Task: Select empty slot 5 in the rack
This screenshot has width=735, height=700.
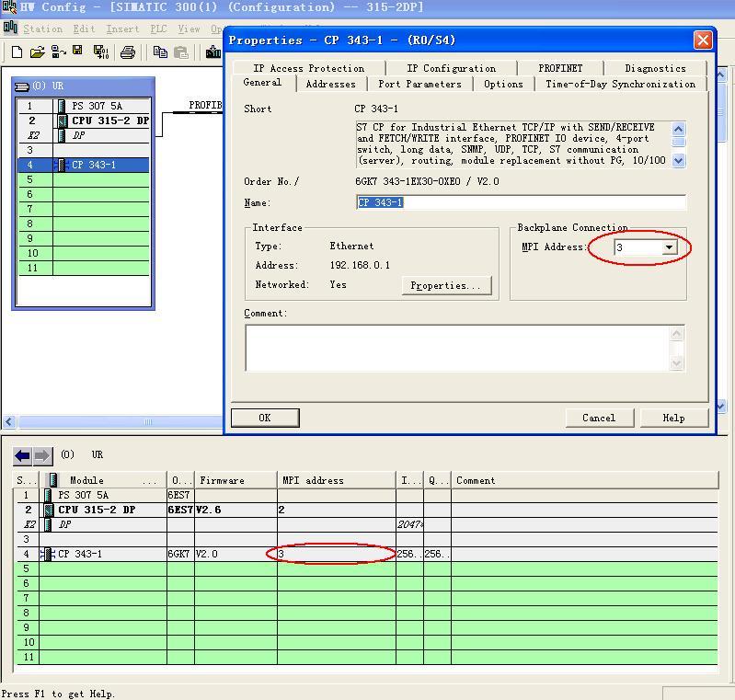Action: [84, 179]
